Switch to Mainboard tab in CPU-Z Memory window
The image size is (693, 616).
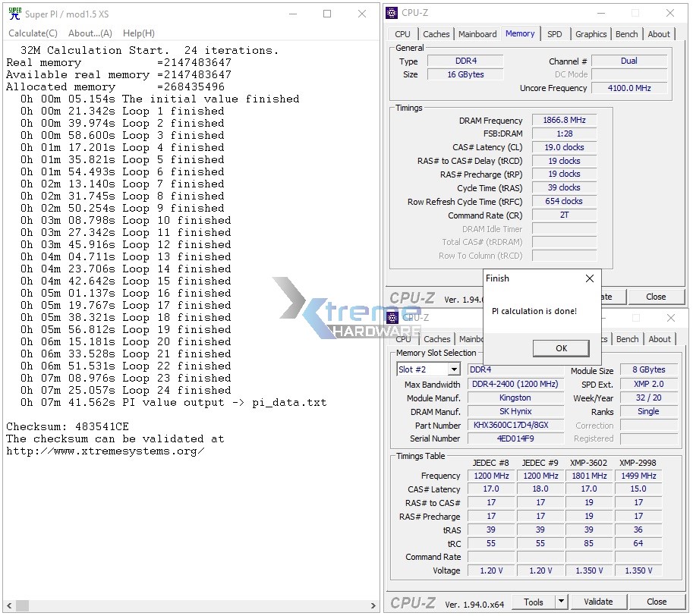click(x=477, y=34)
